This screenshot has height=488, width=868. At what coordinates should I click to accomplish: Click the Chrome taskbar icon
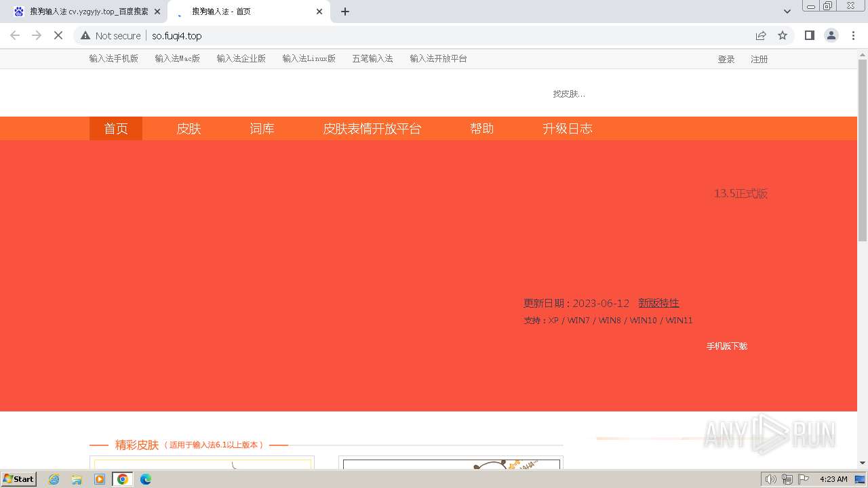pyautogui.click(x=123, y=479)
